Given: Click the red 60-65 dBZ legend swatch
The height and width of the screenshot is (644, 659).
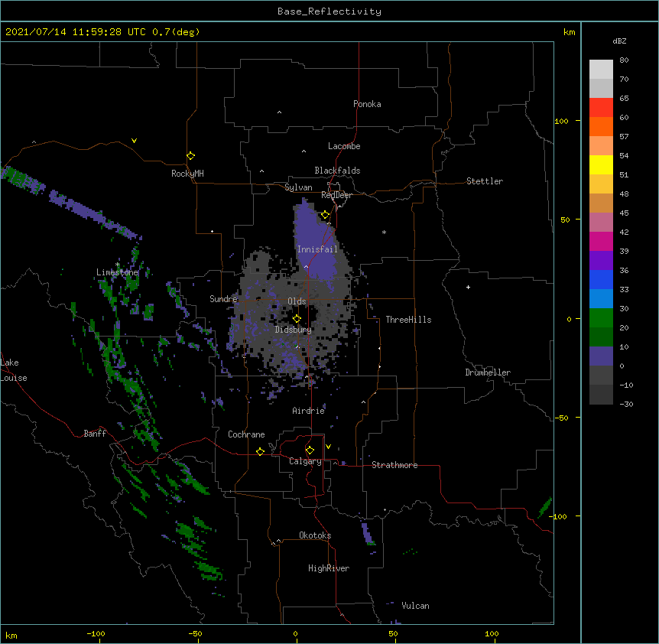Looking at the screenshot, I should [x=601, y=107].
